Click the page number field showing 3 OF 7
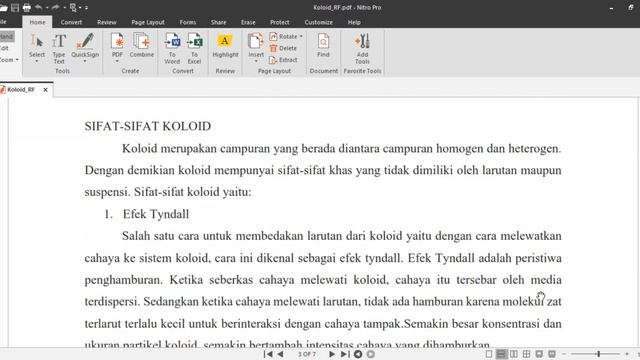The image size is (640, 360). tap(307, 354)
